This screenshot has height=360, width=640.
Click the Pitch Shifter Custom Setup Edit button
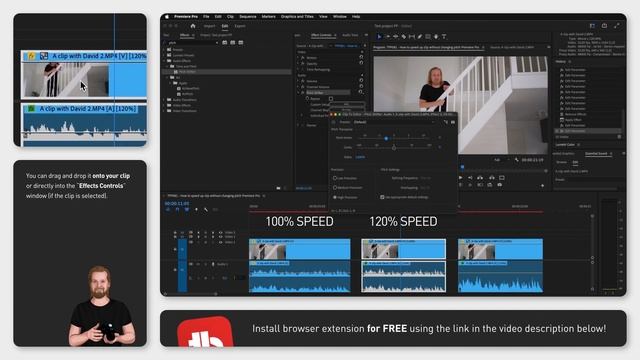click(x=347, y=104)
